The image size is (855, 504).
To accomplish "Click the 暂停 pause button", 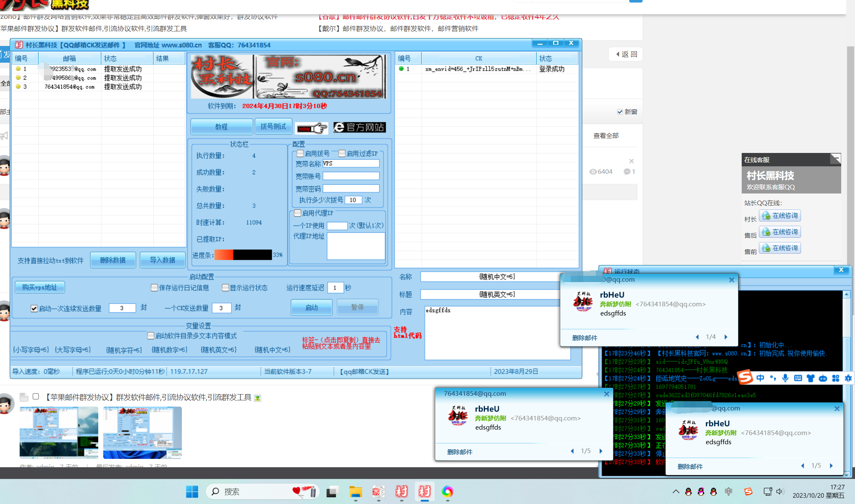I will [x=357, y=307].
